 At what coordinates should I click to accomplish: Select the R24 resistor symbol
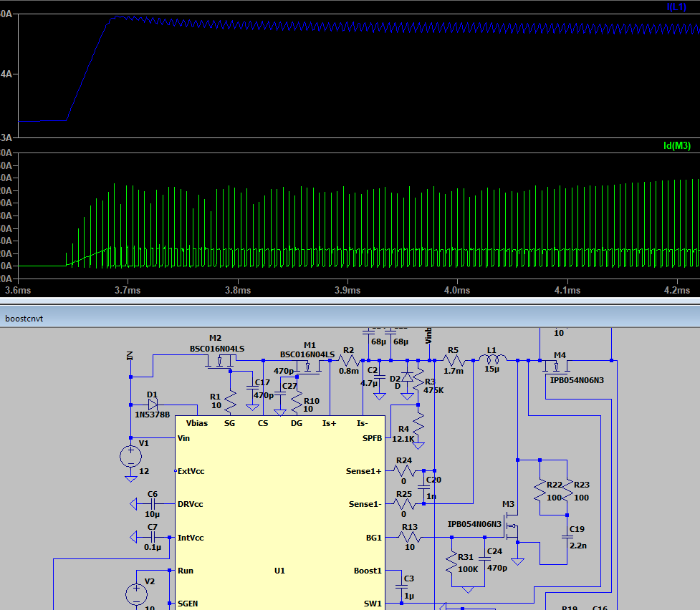click(405, 470)
